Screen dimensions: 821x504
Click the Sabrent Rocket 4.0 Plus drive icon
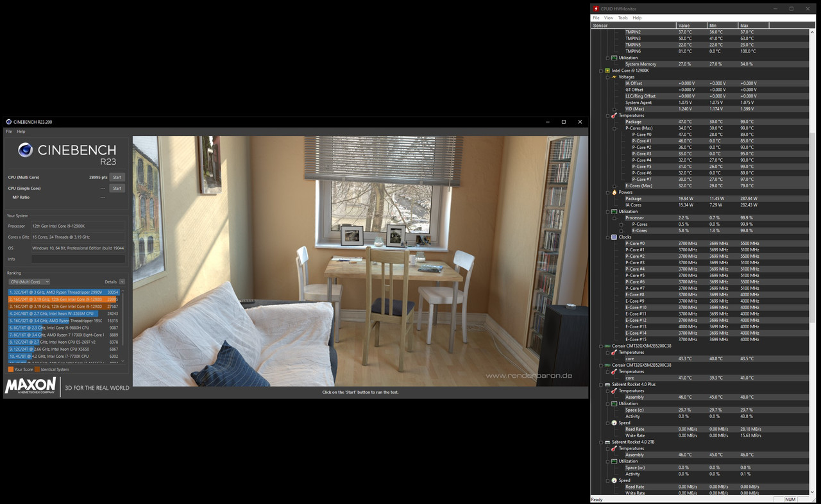pyautogui.click(x=607, y=385)
